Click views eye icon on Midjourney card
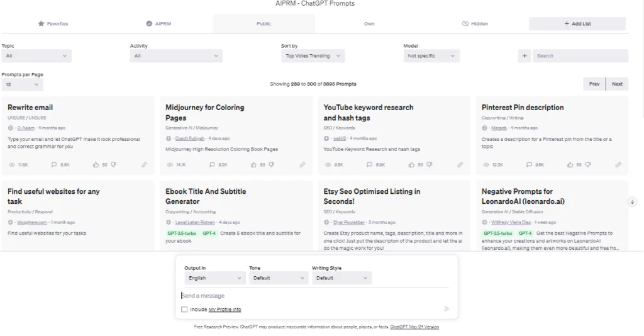644x336 pixels. point(170,165)
